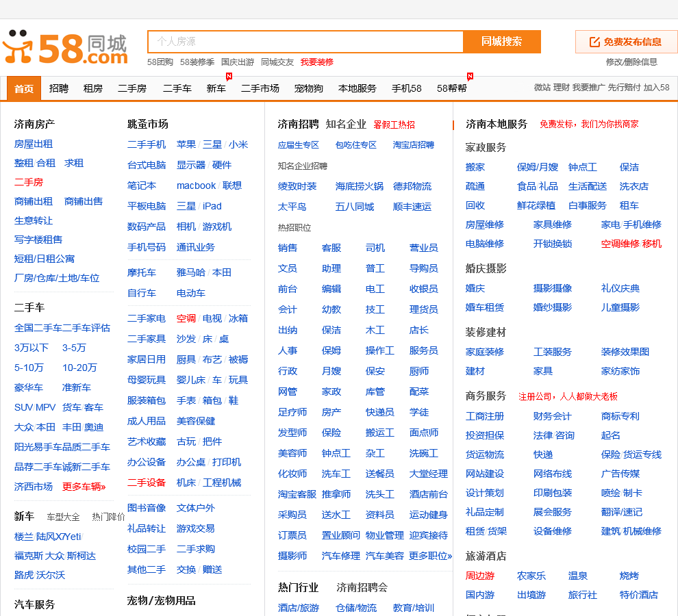The image size is (678, 616).
Task: Open the 酒店/旅游 industry link
Action: tap(299, 608)
